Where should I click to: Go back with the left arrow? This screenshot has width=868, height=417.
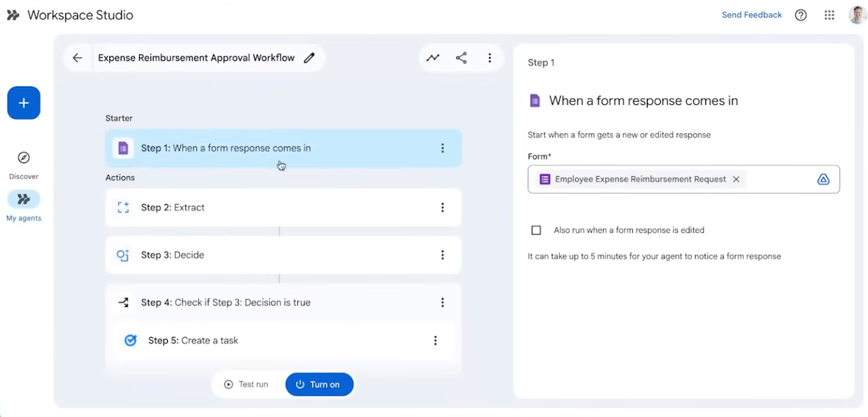[78, 58]
